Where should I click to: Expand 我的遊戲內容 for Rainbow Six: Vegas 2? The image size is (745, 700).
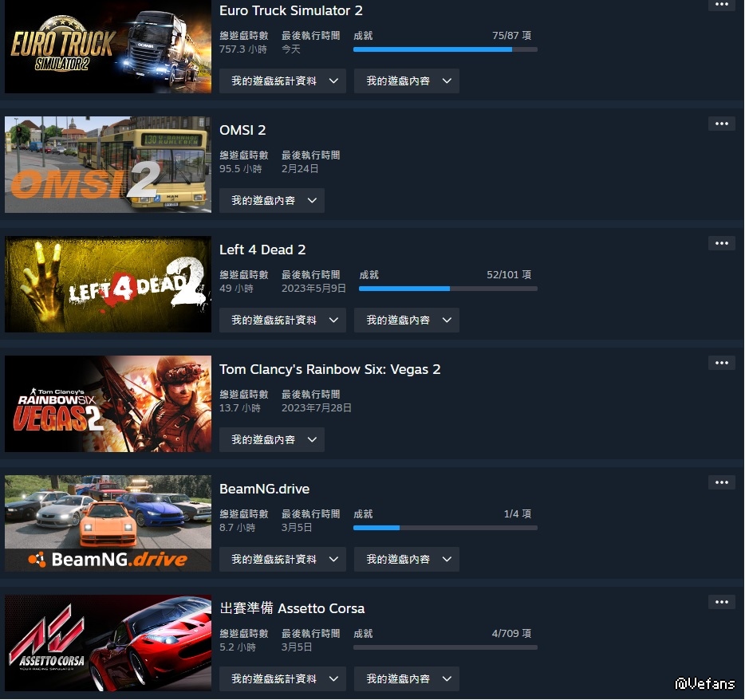coord(272,440)
